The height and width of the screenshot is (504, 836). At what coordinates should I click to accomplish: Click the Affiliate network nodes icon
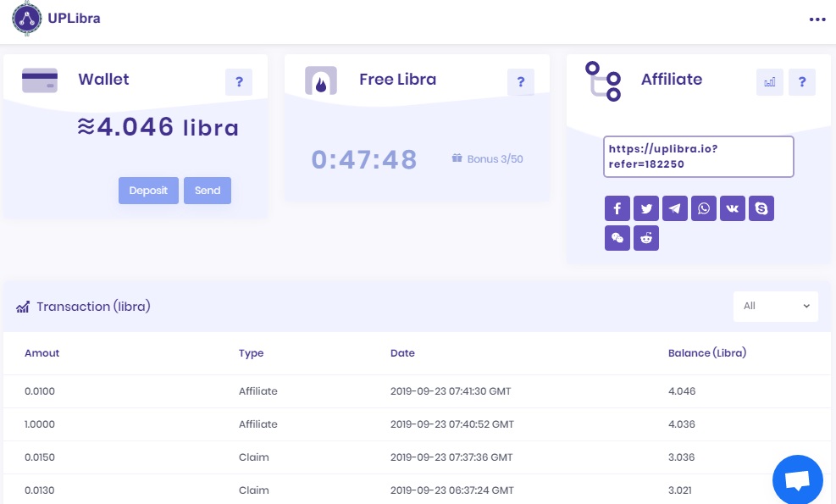[x=603, y=81]
